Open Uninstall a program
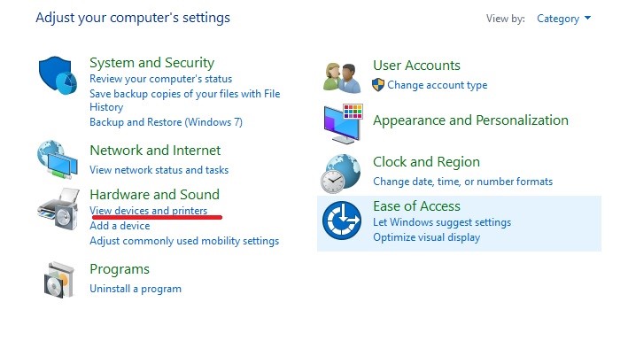This screenshot has height=364, width=628. (136, 289)
